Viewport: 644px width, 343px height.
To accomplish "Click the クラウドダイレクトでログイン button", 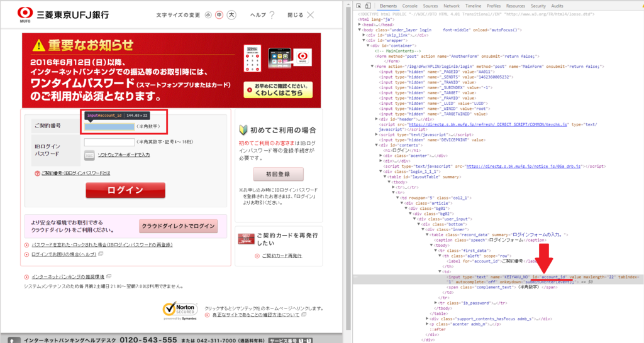I will [x=178, y=226].
